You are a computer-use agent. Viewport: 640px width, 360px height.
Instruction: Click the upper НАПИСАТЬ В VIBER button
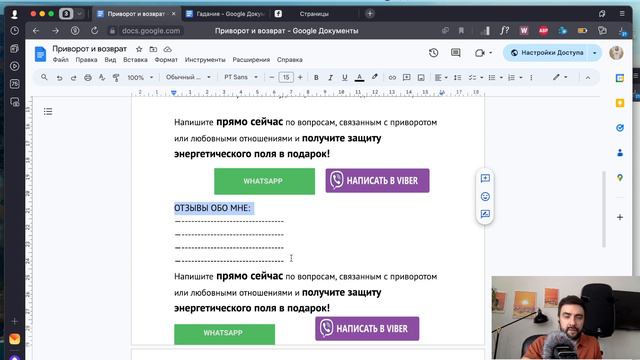tap(377, 180)
